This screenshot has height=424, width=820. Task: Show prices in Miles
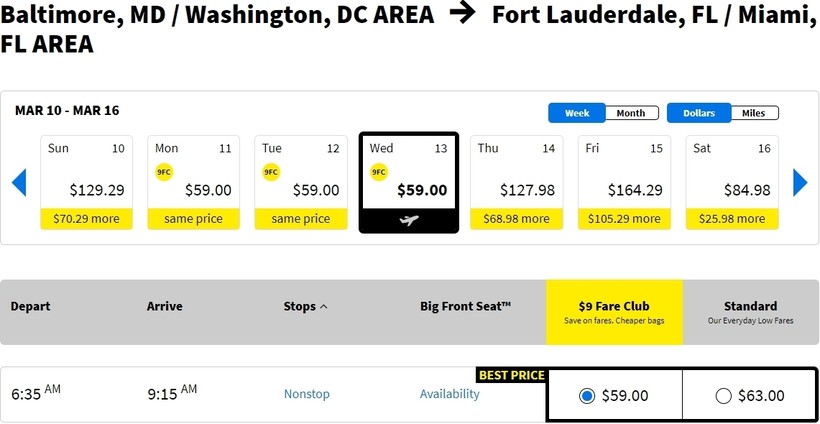click(x=753, y=113)
